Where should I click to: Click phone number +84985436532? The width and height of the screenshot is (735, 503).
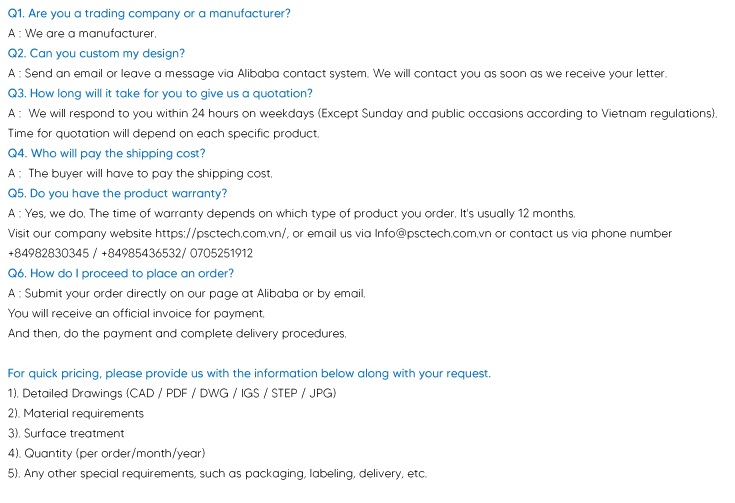click(143, 254)
